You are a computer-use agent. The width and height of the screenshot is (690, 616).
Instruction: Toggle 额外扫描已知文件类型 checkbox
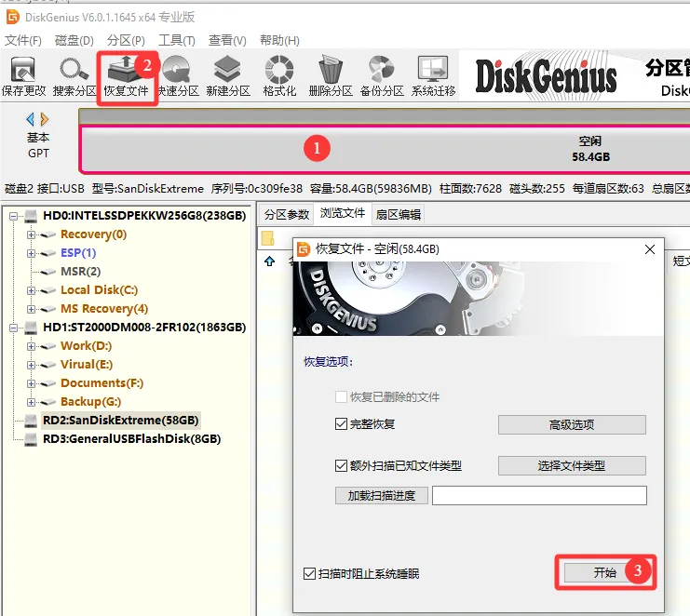point(341,465)
